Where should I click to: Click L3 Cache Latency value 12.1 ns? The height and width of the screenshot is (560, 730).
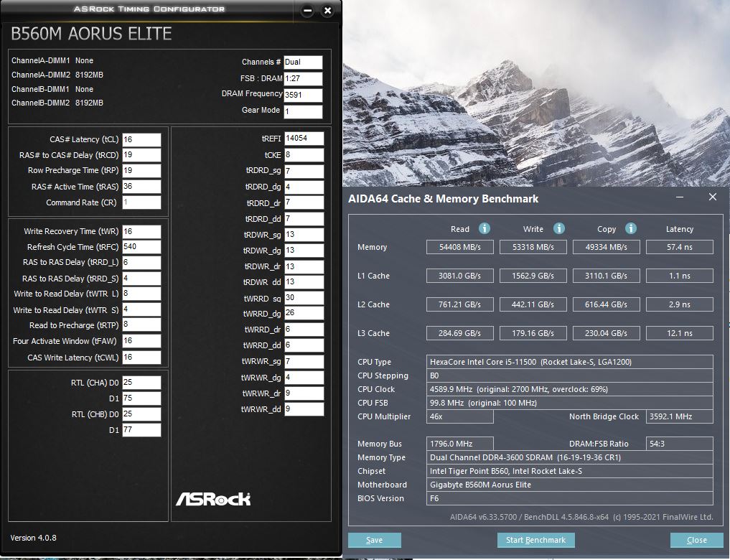(680, 333)
